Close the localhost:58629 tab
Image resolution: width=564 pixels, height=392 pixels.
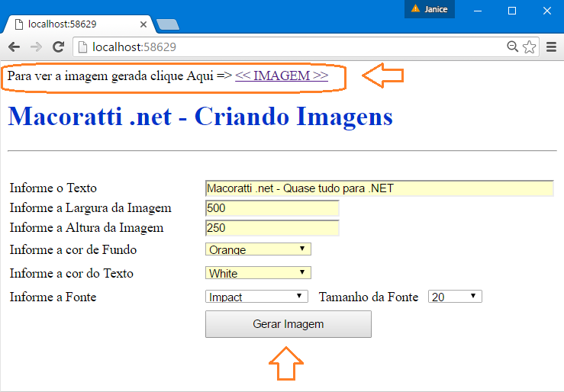pos(143,24)
